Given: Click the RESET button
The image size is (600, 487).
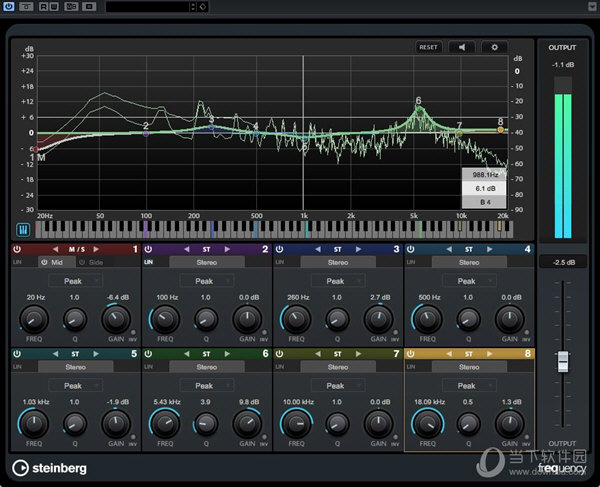Looking at the screenshot, I should click(x=428, y=47).
